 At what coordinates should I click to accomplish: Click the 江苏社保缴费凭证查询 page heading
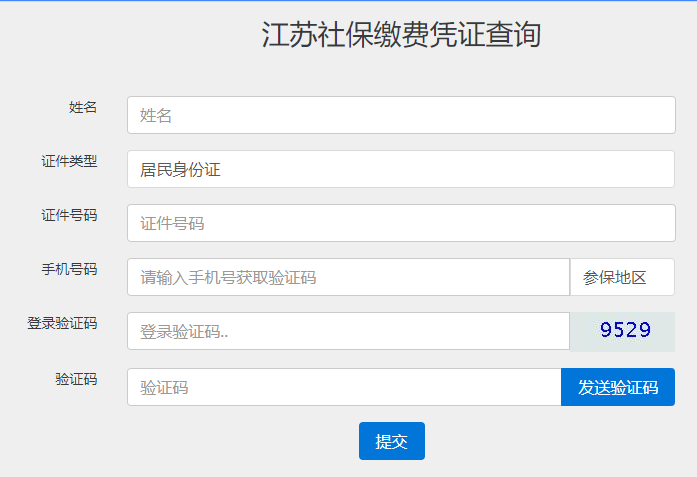coord(401,35)
